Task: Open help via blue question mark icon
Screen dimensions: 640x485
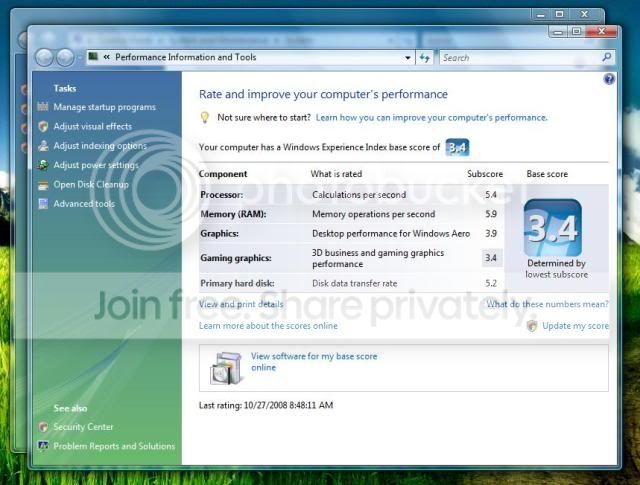Action: 609,79
